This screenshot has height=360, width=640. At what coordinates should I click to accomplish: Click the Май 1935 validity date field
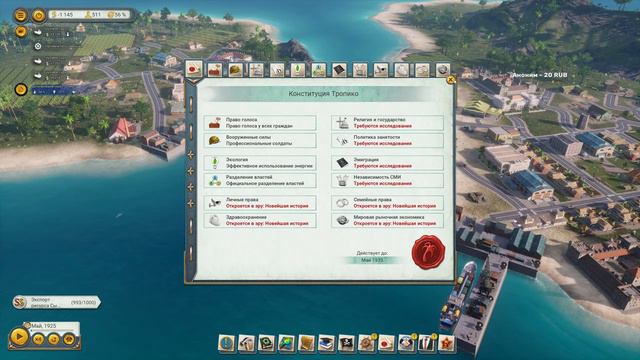tap(372, 260)
